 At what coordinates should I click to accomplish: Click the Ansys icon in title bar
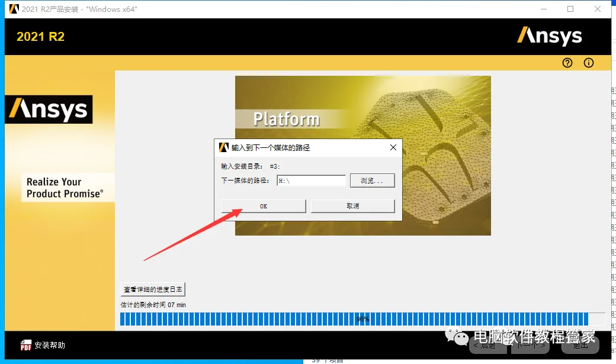click(x=14, y=9)
